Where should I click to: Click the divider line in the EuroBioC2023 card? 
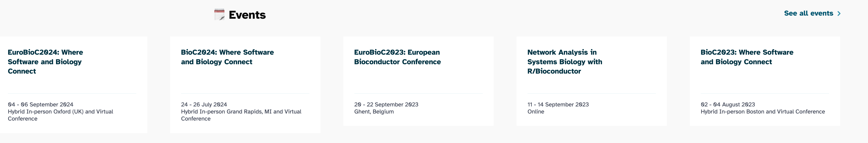418,94
